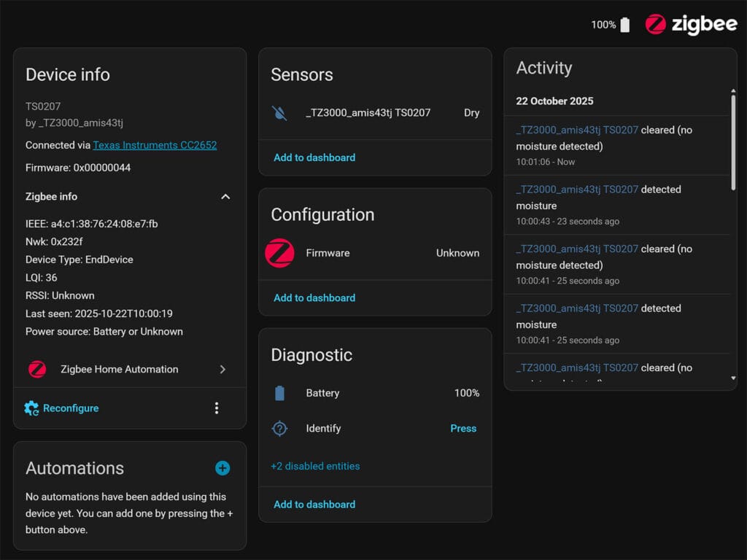
Task: Collapse the Zigbee info section
Action: pyautogui.click(x=225, y=197)
